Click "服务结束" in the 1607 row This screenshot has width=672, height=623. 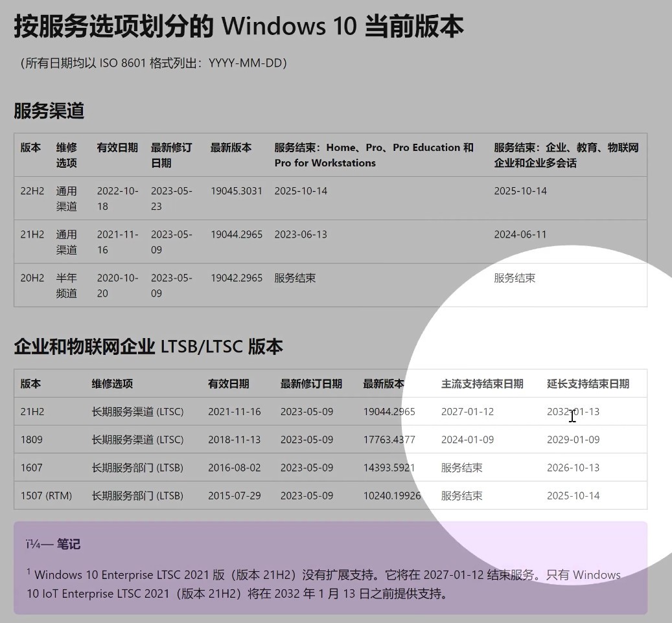[461, 468]
